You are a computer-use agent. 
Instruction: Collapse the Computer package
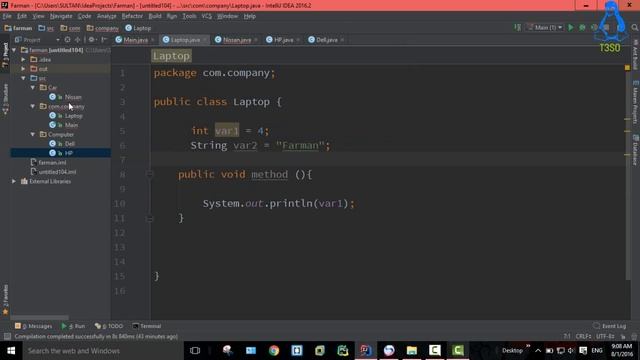(33, 134)
